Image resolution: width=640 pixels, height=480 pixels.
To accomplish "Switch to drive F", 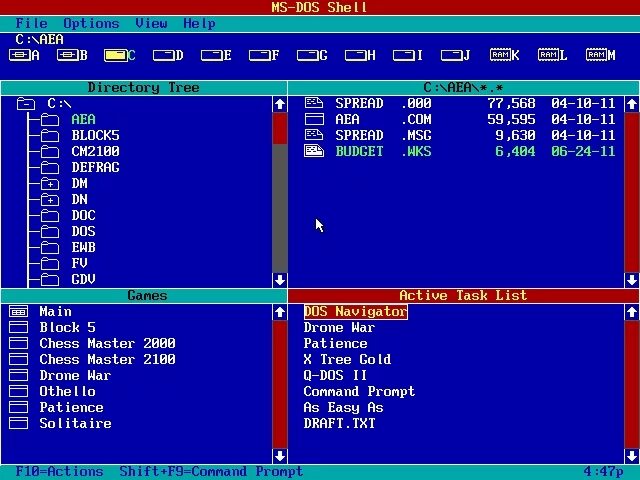I will pyautogui.click(x=264, y=55).
